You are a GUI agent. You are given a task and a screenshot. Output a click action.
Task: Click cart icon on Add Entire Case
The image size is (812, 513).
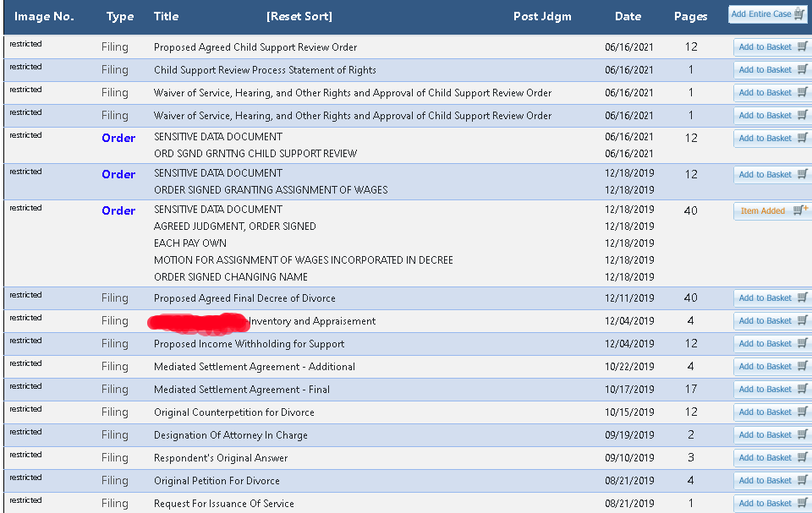coord(800,14)
